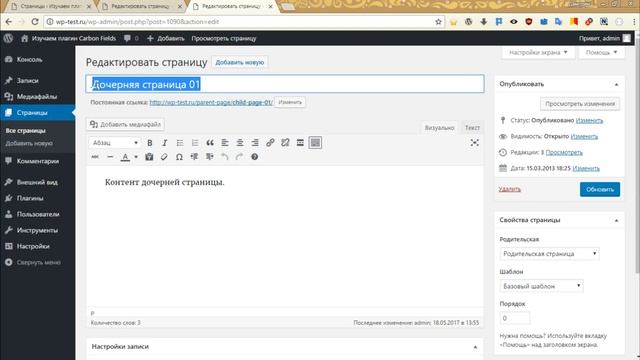Insert Read More tag
The height and width of the screenshot is (360, 640).
300,143
